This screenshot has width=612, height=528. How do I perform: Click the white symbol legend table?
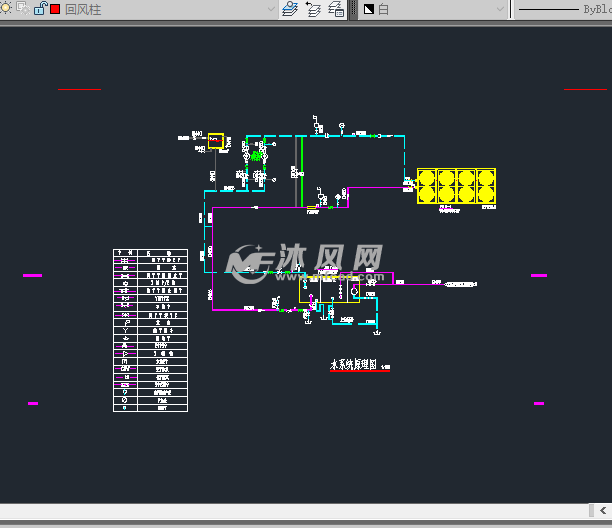[150, 330]
